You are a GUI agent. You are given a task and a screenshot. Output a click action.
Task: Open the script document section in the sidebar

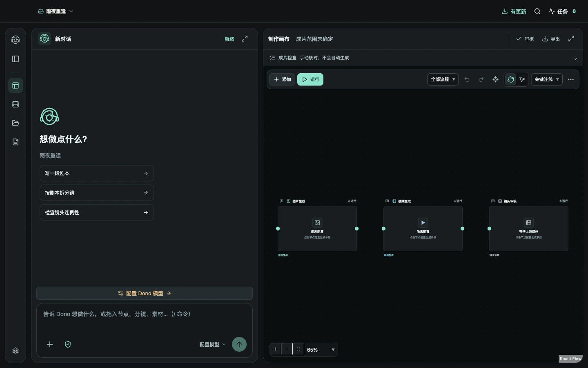pos(16,142)
